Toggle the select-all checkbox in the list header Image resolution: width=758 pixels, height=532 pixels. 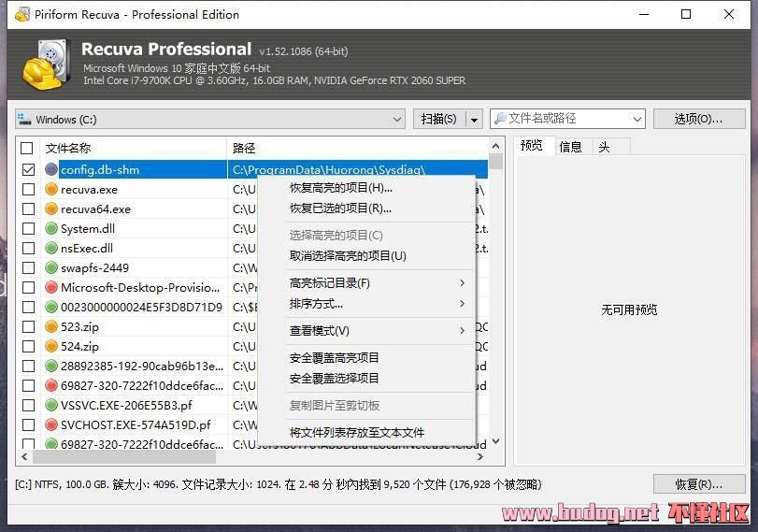pos(27,148)
